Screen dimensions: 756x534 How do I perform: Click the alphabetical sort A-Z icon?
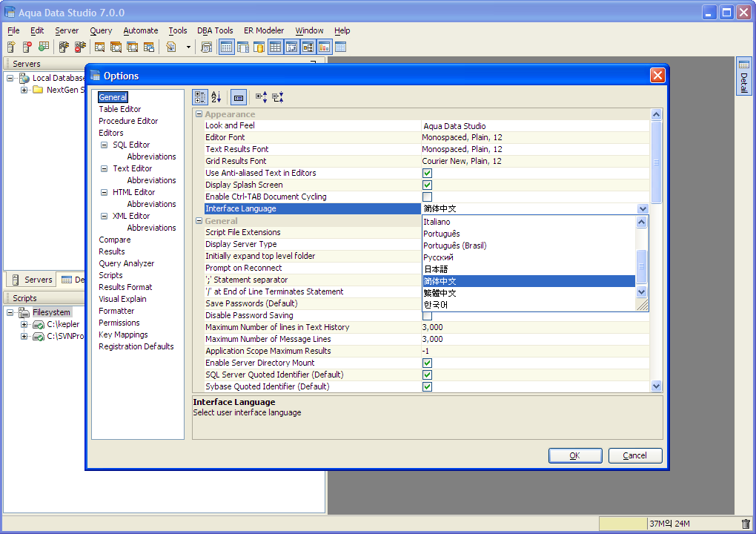pos(216,97)
